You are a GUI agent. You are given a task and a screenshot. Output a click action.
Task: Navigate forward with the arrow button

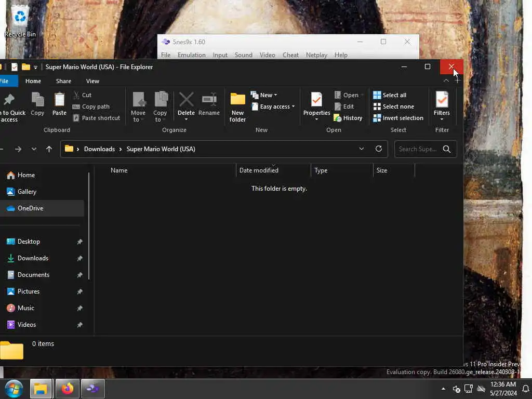click(18, 149)
